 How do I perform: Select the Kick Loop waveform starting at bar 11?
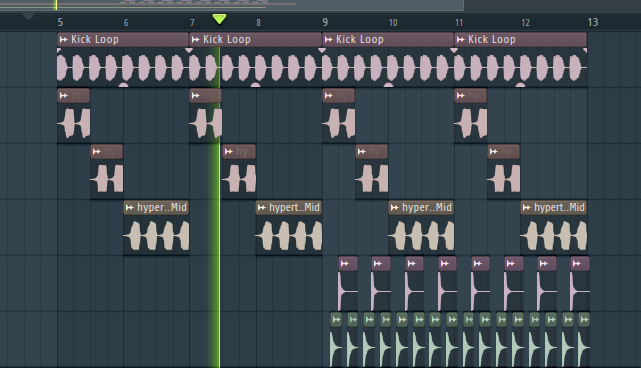pos(520,67)
